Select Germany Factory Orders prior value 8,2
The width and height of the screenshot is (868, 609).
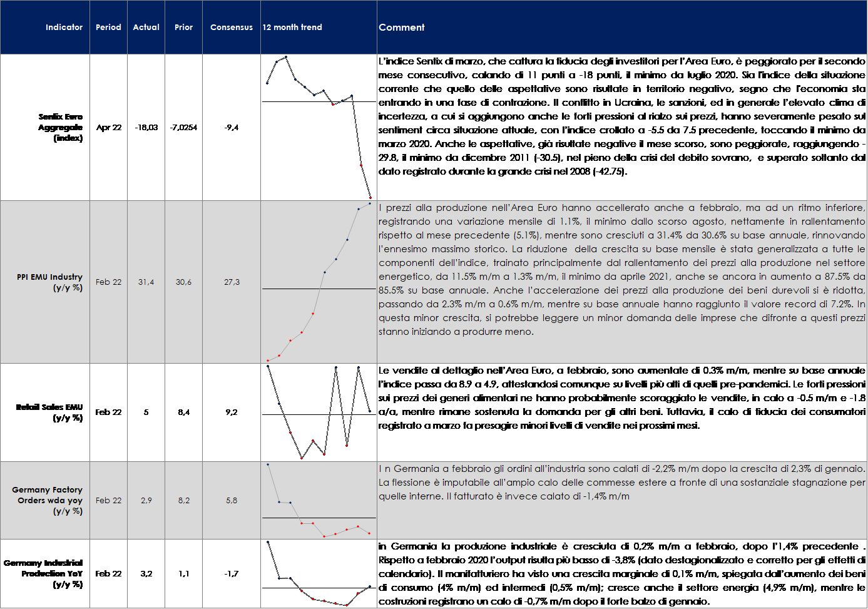[x=183, y=501]
